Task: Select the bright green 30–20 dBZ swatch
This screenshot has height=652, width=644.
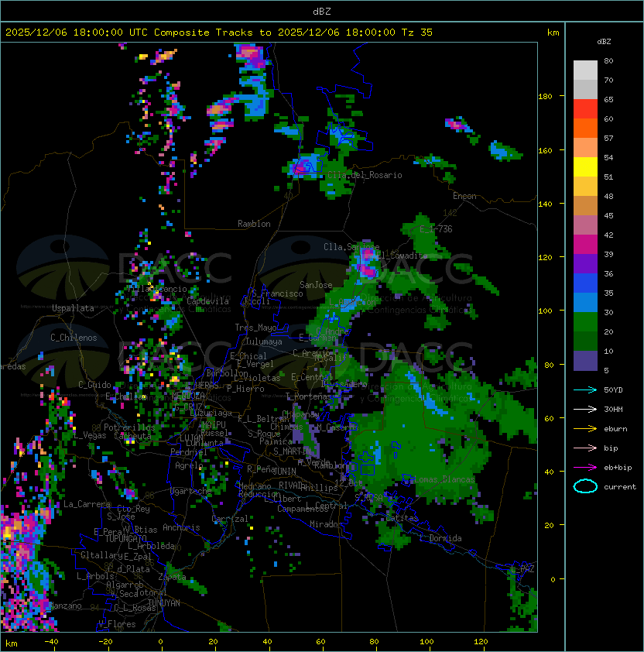Action: (x=585, y=321)
